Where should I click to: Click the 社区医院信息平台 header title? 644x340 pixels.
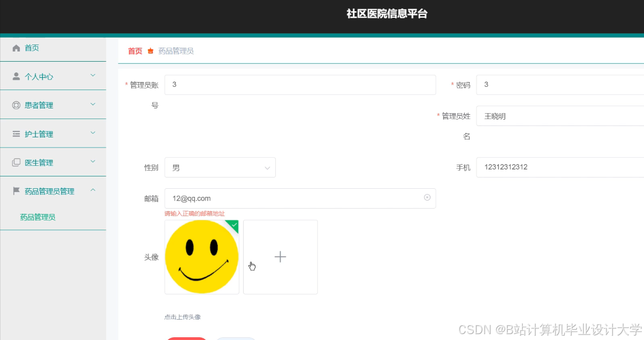click(387, 14)
